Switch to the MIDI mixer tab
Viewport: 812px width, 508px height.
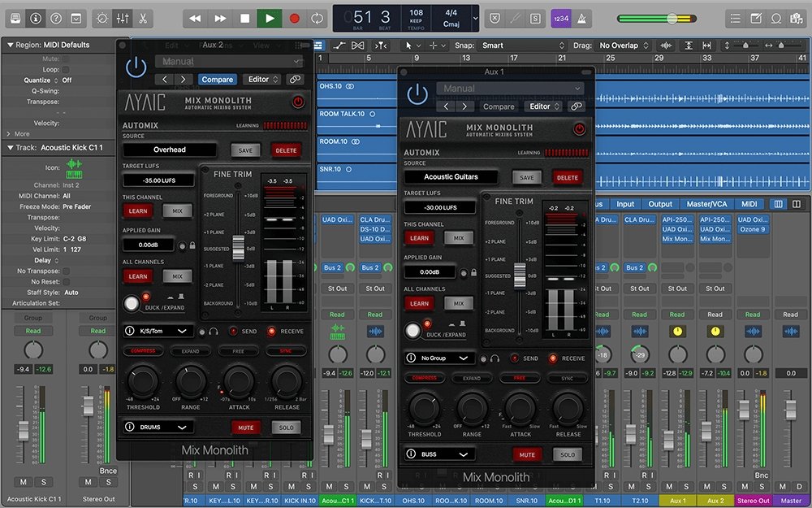tap(749, 204)
